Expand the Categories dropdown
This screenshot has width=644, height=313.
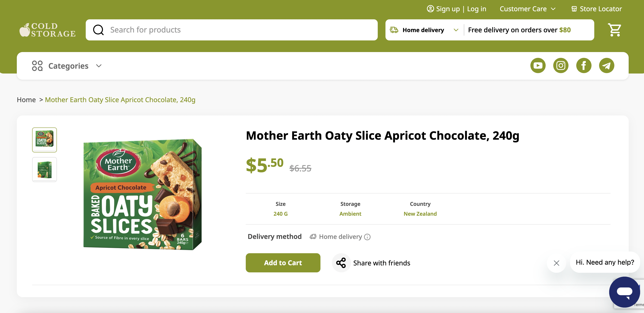pos(67,66)
